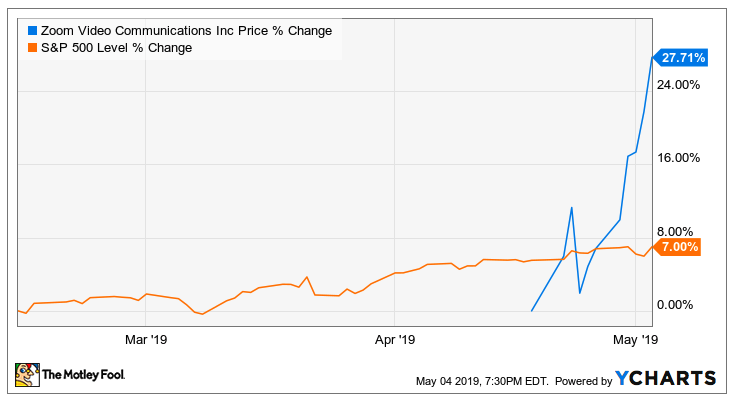Click the YCharts logo

666,378
